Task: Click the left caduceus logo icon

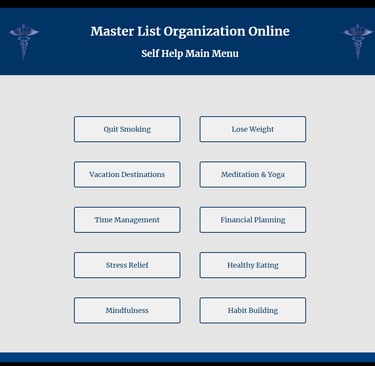Action: click(x=24, y=41)
